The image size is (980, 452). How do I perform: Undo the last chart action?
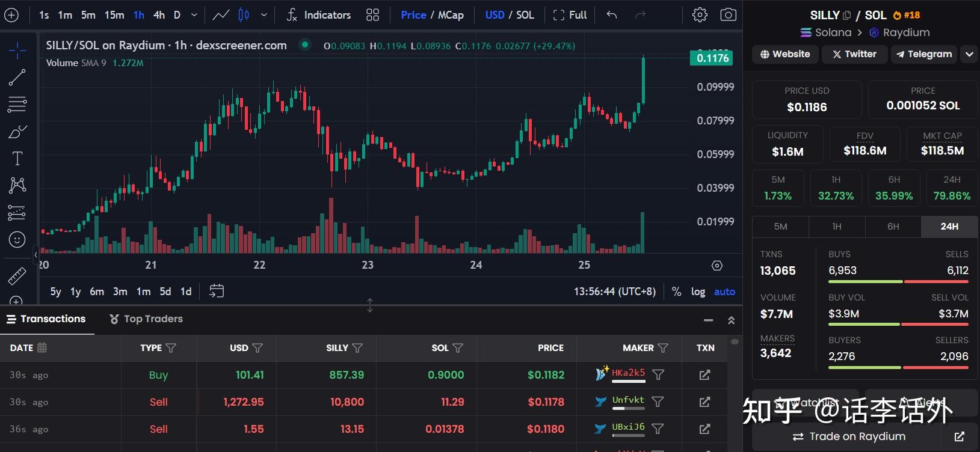point(612,15)
